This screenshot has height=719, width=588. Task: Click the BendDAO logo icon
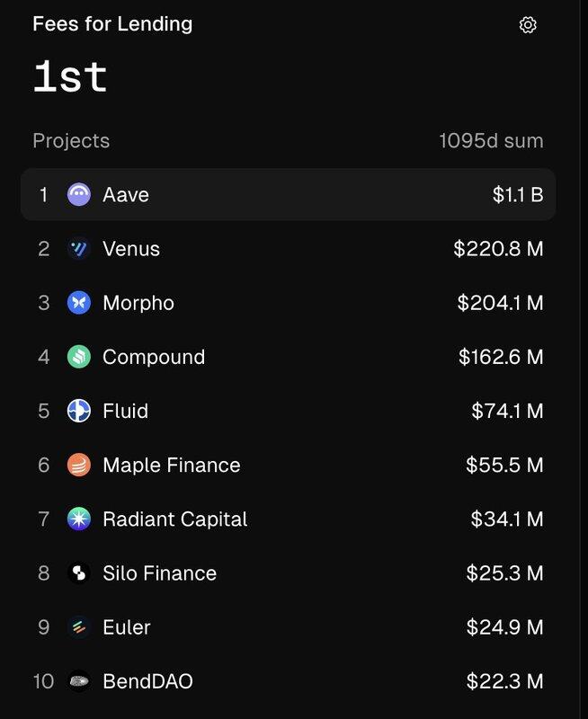(79, 681)
